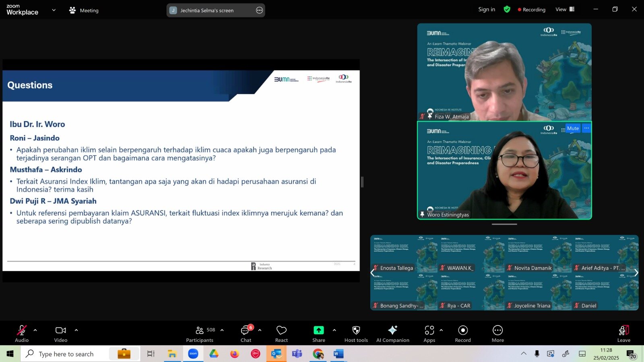Open Zoom Workplace dropdown chevron
The height and width of the screenshot is (362, 644).
point(54,10)
